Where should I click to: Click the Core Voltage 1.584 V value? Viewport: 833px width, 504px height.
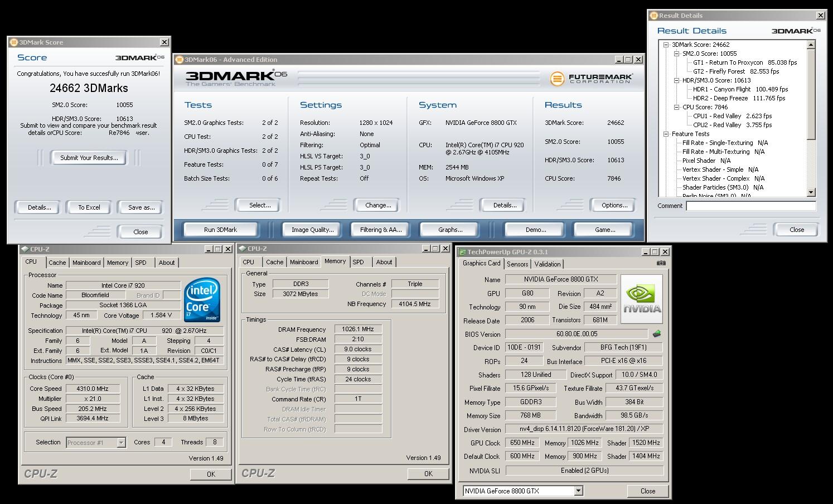pos(161,316)
